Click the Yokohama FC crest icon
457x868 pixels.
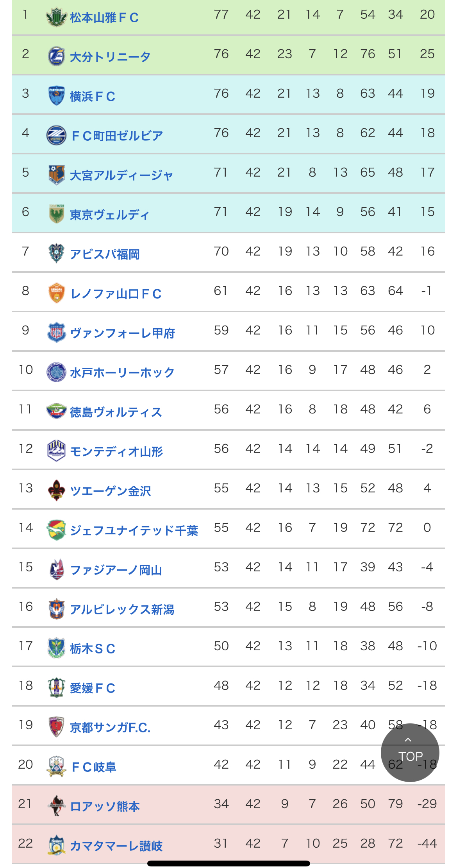56,96
